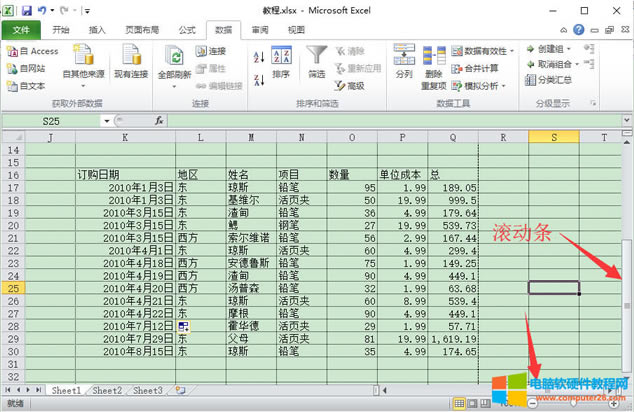This screenshot has width=634, height=412.
Task: Open the 文件 (File) menu tab
Action: [x=21, y=30]
